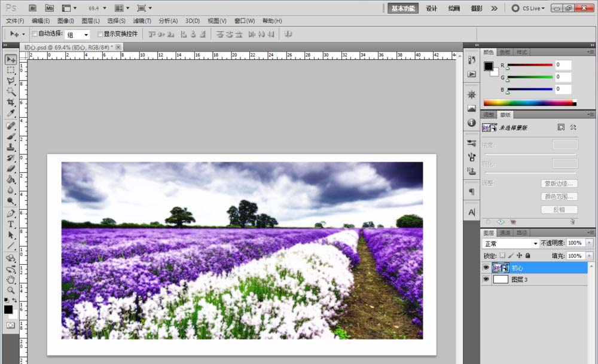Open the blend mode 正常 dropdown
The image size is (598, 364).
click(x=511, y=243)
